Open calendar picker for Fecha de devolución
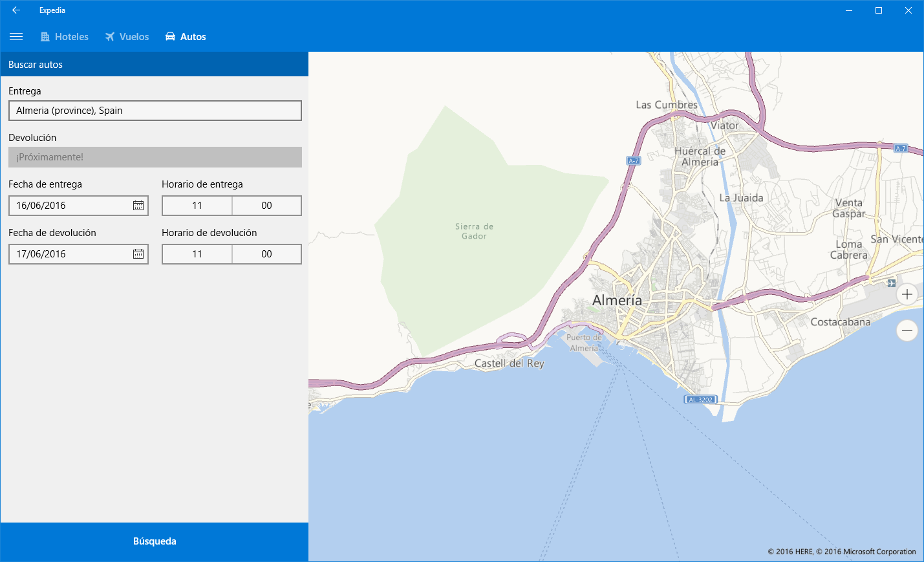Viewport: 924px width, 562px height. (138, 254)
